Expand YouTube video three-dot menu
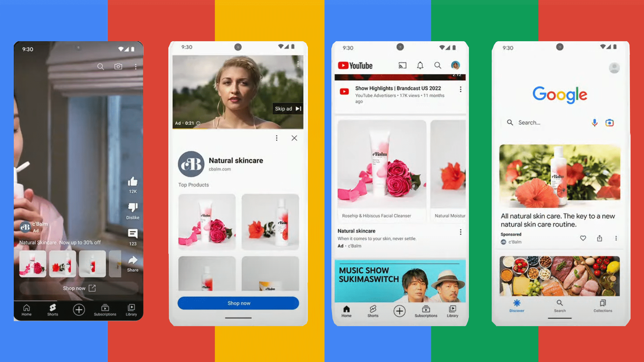Screen dimensions: 644x362 click(x=460, y=92)
